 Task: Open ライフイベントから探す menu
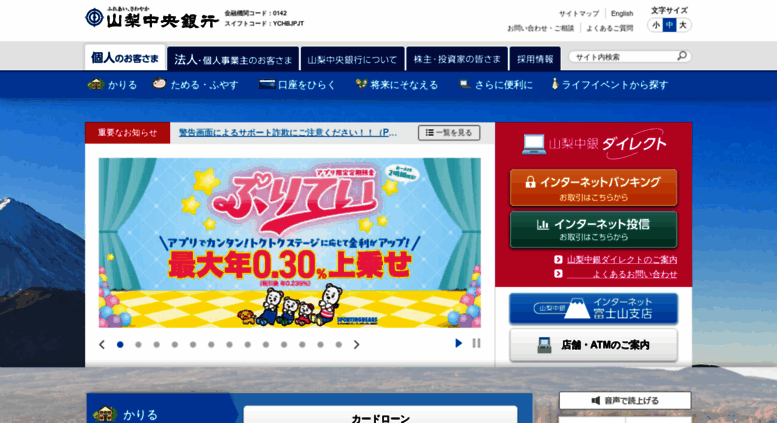[610, 85]
